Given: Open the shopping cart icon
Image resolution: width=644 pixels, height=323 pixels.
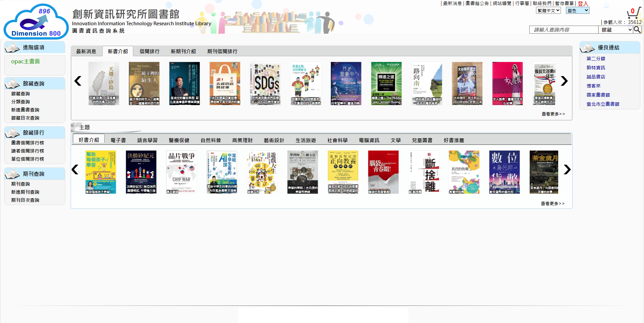Looking at the screenshot, I should 633,13.
